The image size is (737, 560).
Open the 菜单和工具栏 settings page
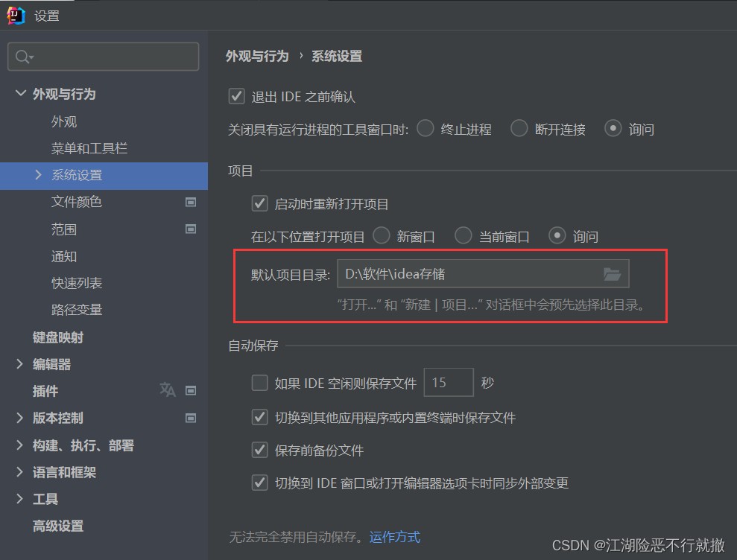click(89, 148)
